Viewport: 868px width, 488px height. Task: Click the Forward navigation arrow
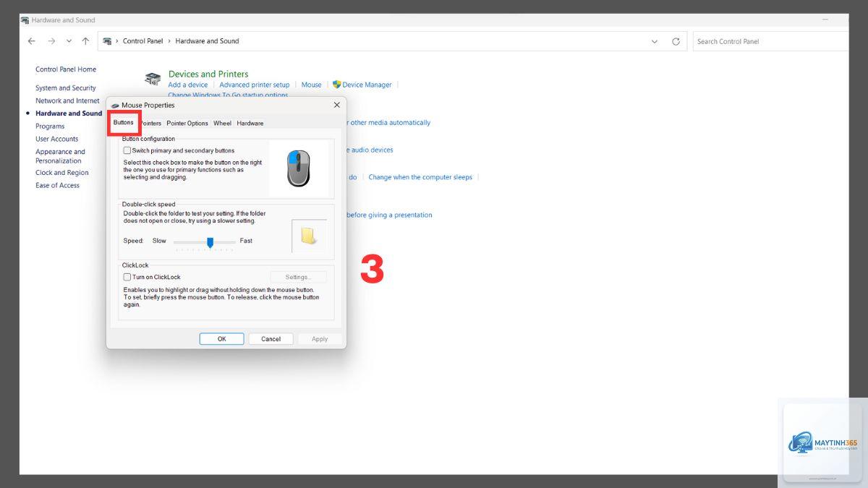click(51, 41)
